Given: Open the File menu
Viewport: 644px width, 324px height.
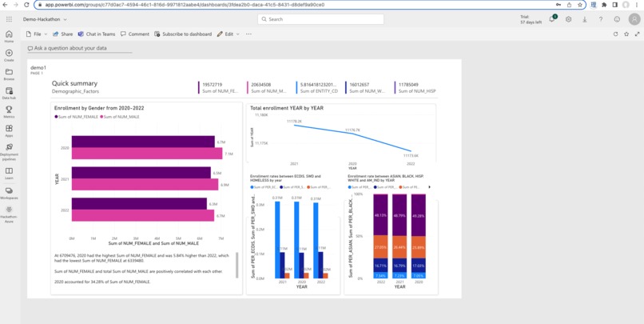Looking at the screenshot, I should [x=37, y=34].
